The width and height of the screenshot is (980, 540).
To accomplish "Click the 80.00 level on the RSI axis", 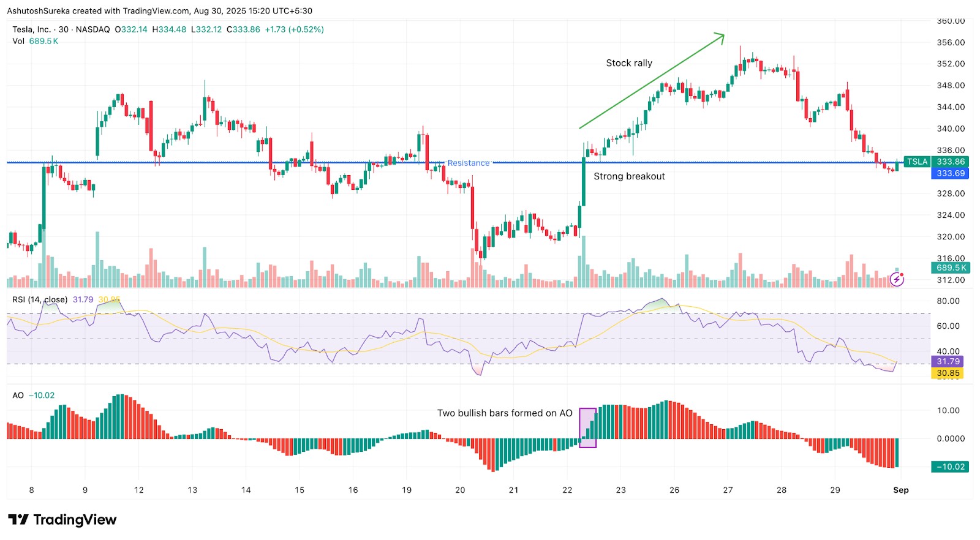I will point(948,301).
